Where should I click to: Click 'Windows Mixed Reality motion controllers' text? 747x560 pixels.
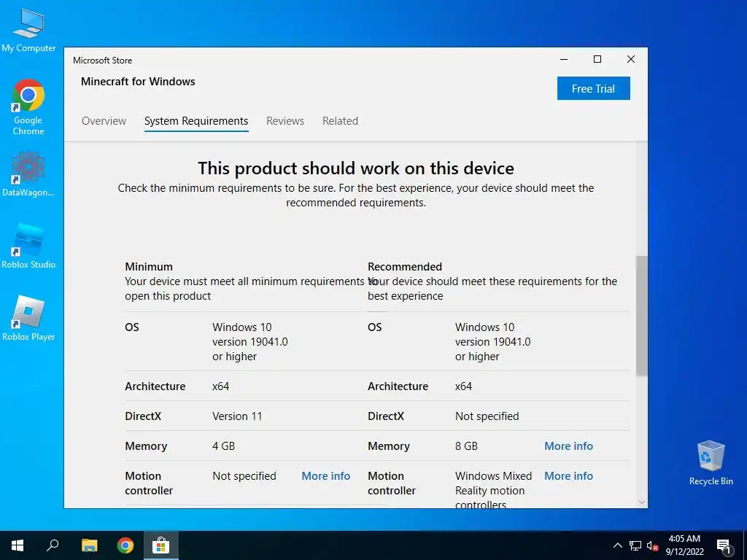click(x=493, y=490)
